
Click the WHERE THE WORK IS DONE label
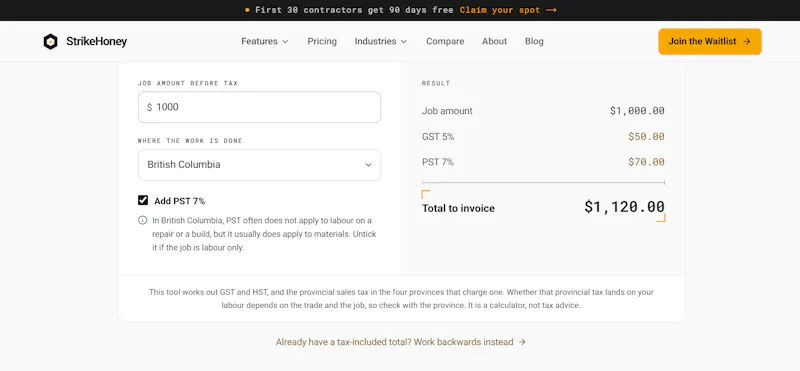[190, 141]
